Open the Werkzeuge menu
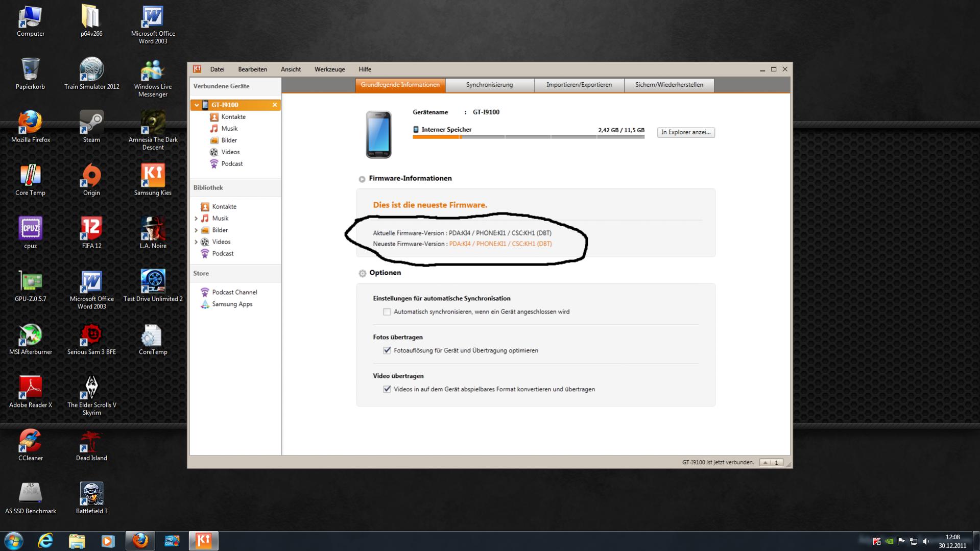Screen dimensions: 980x551 point(329,69)
